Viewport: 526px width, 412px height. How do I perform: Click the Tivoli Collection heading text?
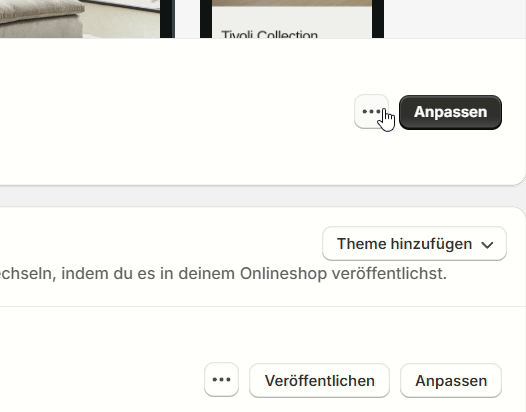[x=269, y=34]
